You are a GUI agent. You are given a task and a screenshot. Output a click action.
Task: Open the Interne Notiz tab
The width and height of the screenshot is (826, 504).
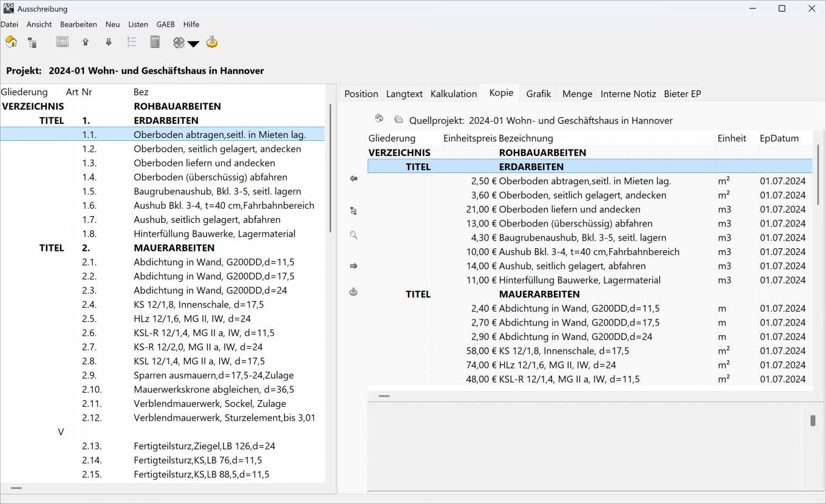(628, 94)
